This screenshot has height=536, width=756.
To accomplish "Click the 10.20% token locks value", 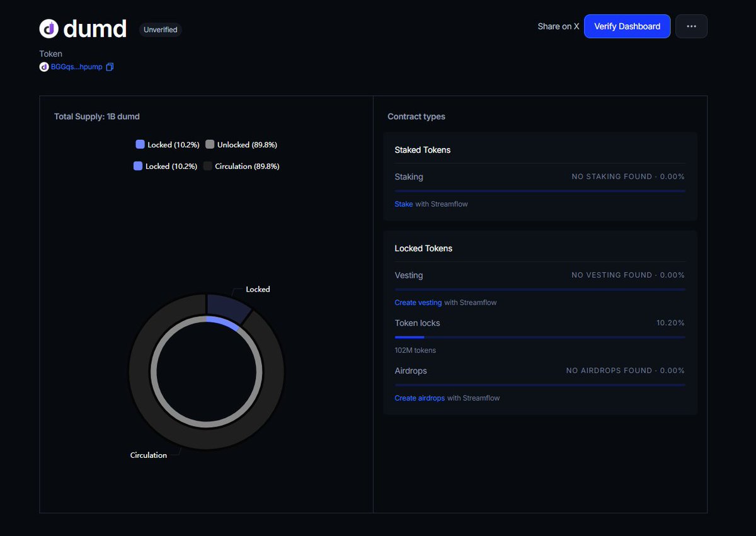I will pos(670,322).
